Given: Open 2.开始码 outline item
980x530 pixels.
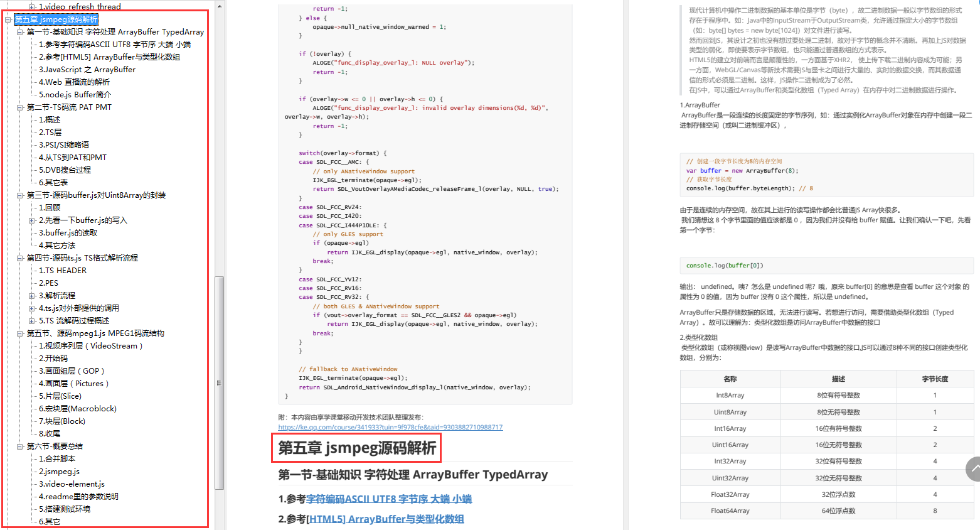Looking at the screenshot, I should [x=53, y=359].
